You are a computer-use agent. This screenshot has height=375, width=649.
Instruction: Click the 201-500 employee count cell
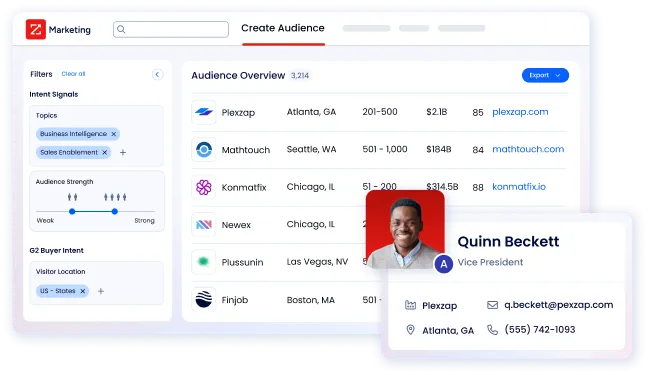coord(380,112)
